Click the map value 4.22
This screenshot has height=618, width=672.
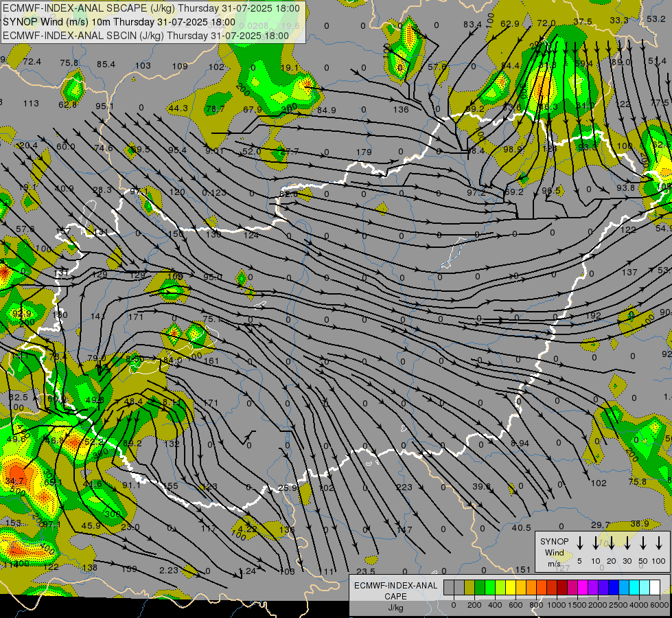point(247,529)
